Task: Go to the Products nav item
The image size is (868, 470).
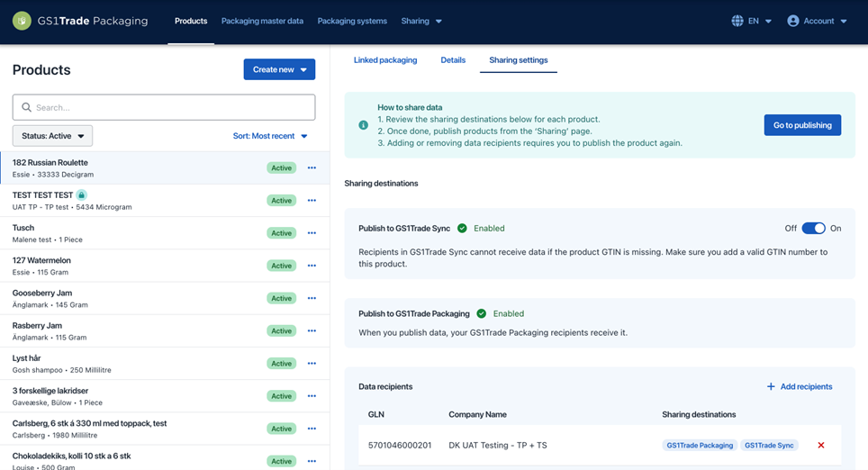Action: (x=191, y=21)
